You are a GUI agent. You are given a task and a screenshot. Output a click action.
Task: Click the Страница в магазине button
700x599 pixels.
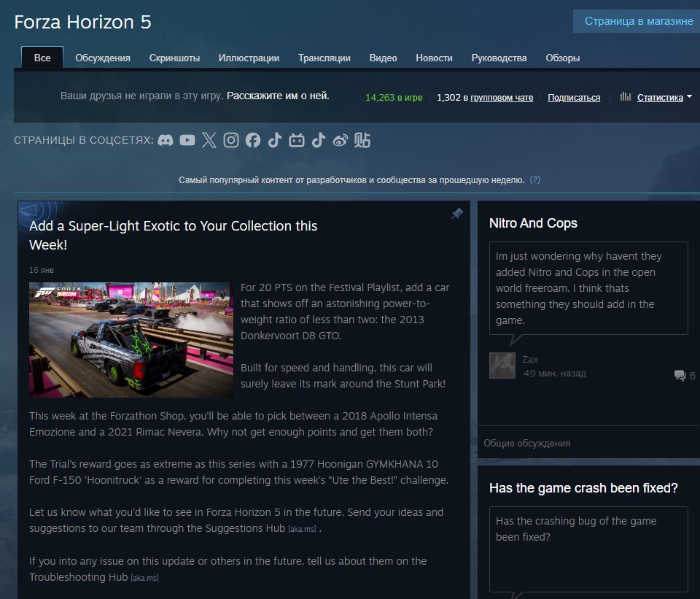[x=637, y=21]
